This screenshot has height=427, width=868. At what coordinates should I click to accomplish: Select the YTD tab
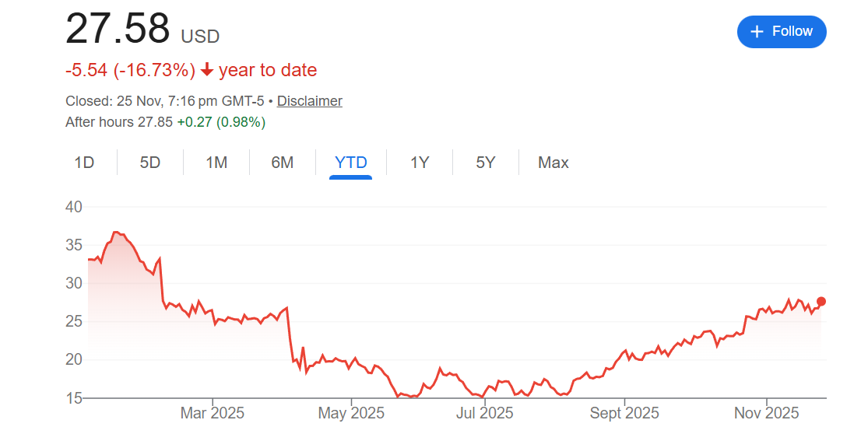click(x=350, y=163)
